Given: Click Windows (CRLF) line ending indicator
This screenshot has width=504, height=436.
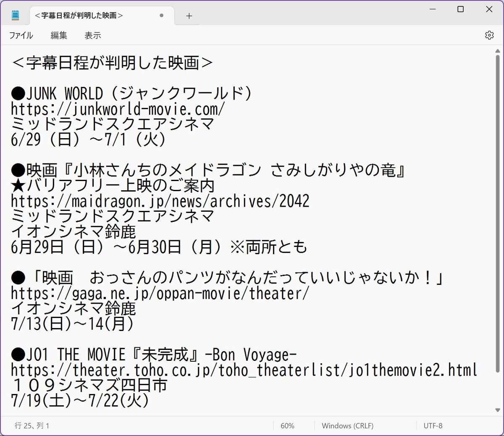Looking at the screenshot, I should pos(347,425).
